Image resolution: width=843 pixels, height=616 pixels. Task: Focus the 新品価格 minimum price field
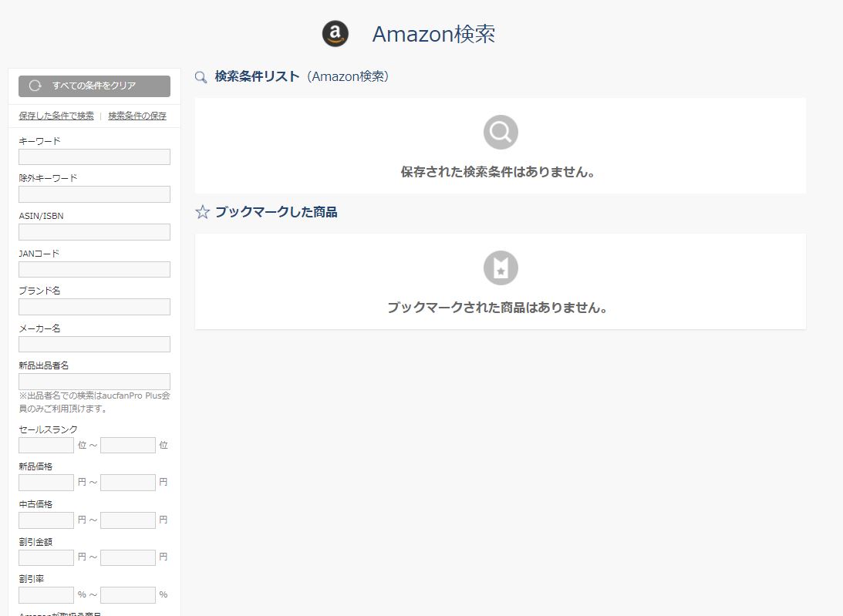tap(46, 482)
